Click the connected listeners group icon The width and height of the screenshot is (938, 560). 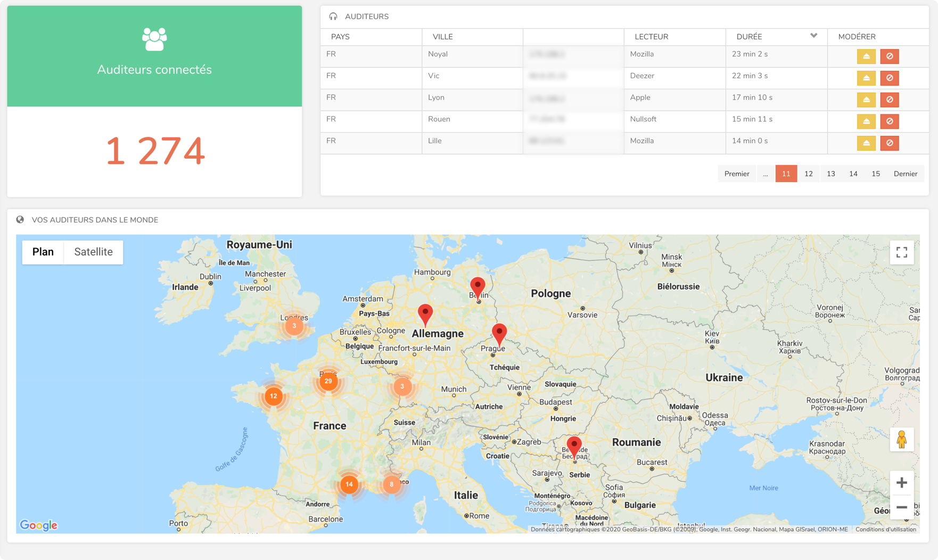154,39
